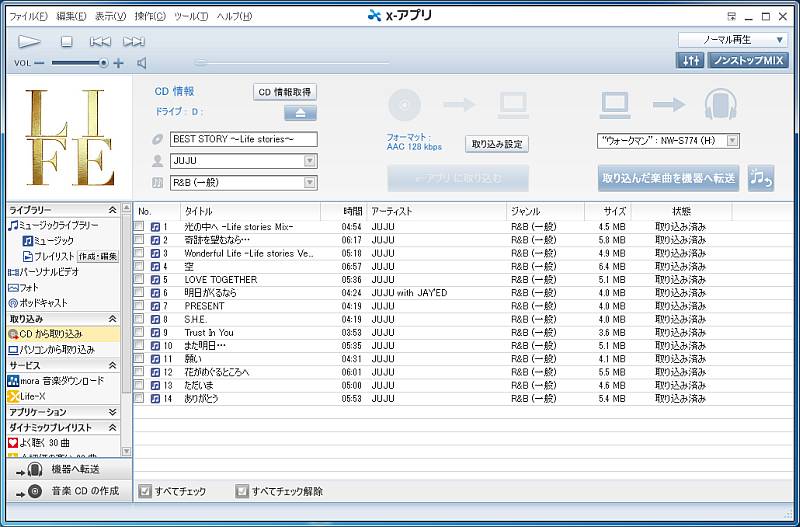Collapse the ライブラリー section

tap(112, 210)
